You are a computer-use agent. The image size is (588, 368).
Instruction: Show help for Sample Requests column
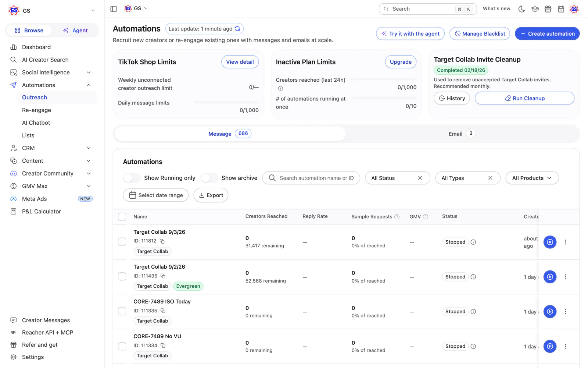point(397,217)
